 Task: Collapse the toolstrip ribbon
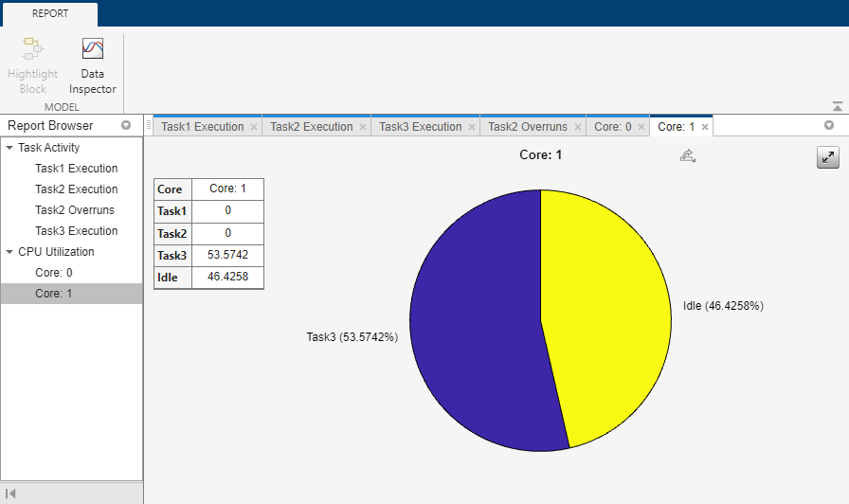837,107
